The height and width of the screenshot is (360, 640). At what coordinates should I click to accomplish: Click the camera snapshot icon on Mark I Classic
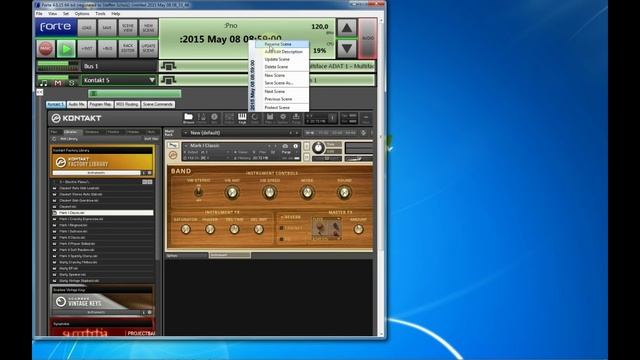(x=285, y=146)
